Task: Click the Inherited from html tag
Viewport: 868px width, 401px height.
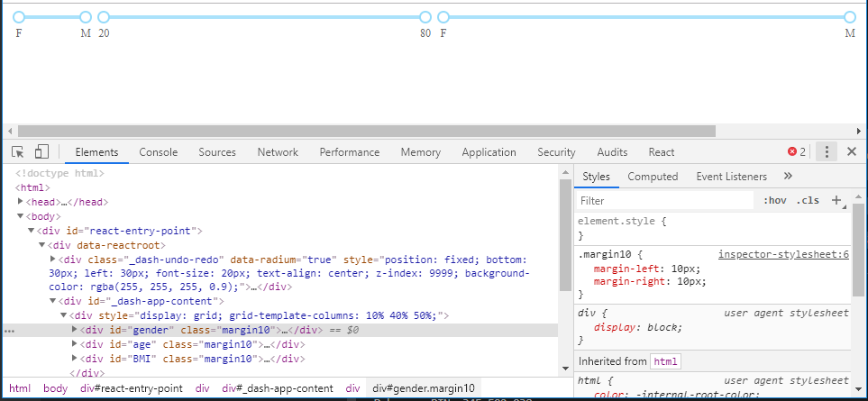Action: coord(665,361)
